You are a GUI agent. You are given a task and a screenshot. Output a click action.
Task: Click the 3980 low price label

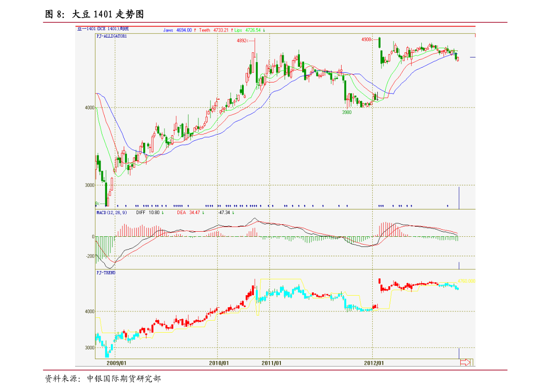pos(347,112)
